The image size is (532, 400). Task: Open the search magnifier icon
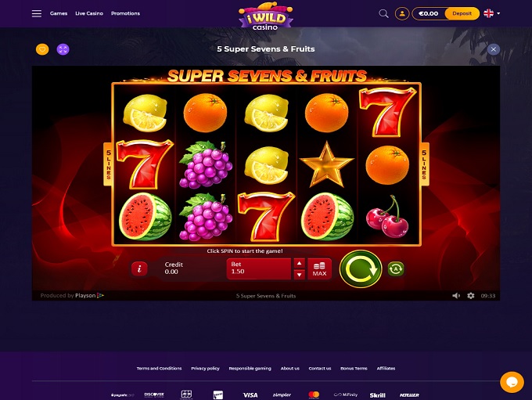383,13
